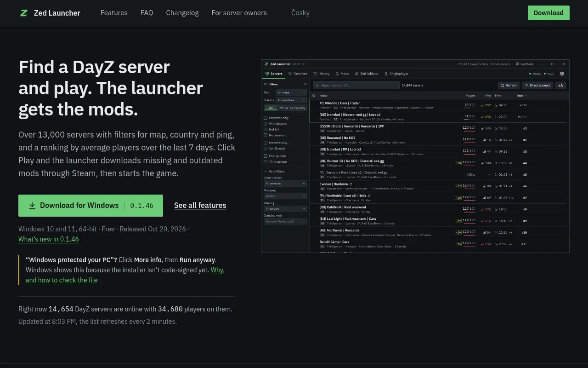The width and height of the screenshot is (588, 368).
Task: Click the Mods puzzle tab icon
Action: click(x=337, y=74)
